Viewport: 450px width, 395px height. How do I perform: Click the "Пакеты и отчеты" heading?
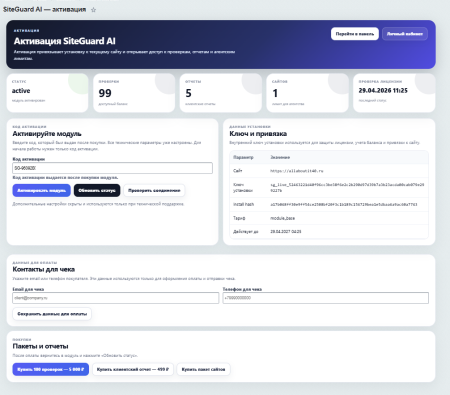(x=40, y=346)
